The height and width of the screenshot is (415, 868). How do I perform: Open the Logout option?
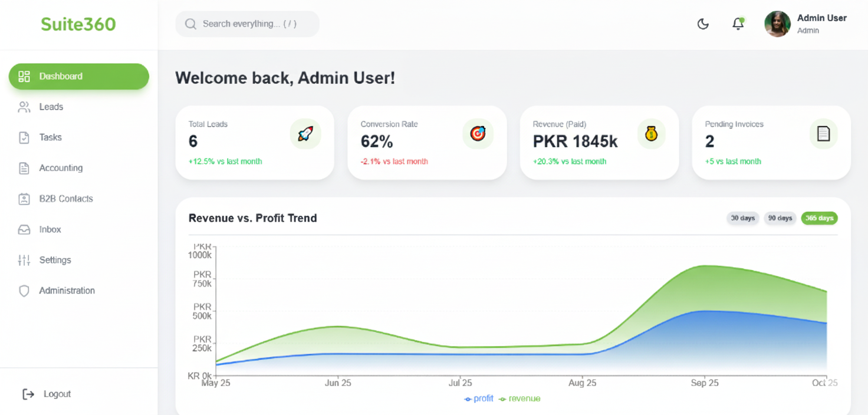tap(47, 394)
